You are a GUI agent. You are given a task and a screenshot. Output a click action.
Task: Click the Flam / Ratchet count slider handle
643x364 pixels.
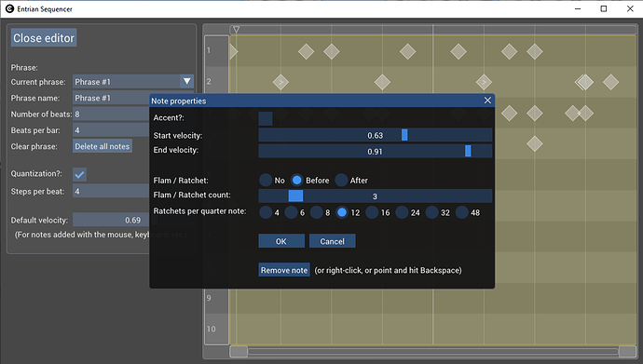pyautogui.click(x=295, y=195)
